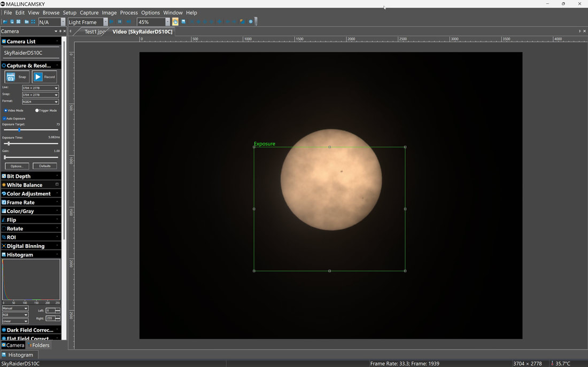Collapse the Histogram section

(x=57, y=254)
